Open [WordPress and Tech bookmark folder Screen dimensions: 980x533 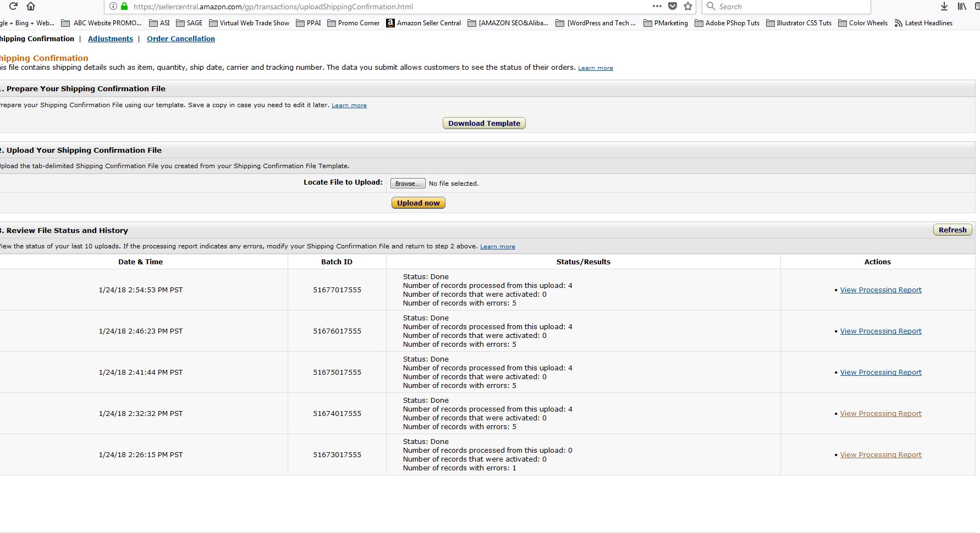pos(596,23)
